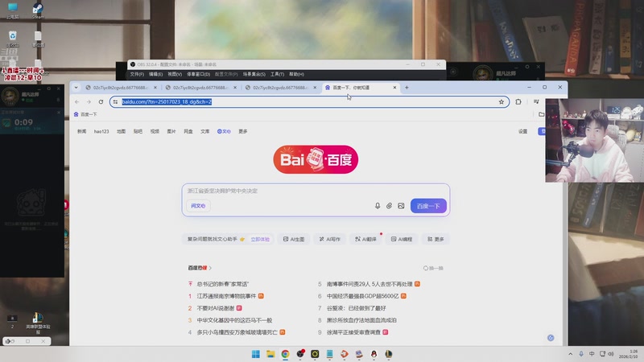Open the all bookmarks folder icon
Screen dimensions: 644x362
(541, 114)
